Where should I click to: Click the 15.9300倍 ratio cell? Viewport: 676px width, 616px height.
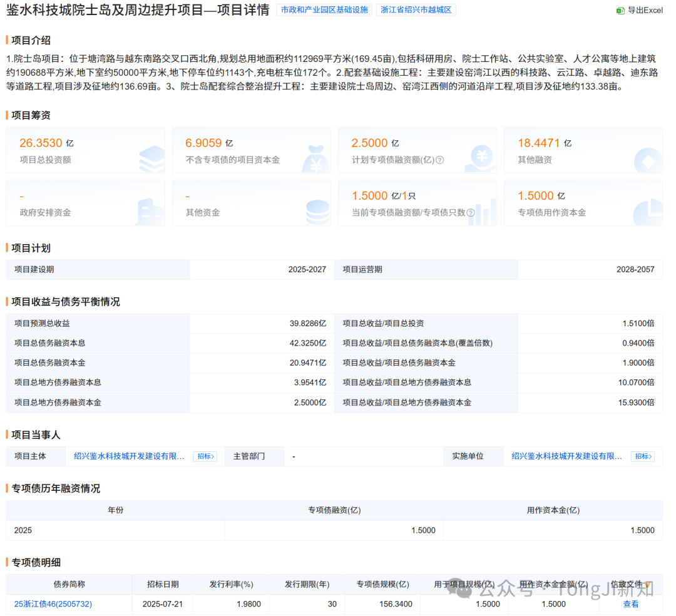tap(590, 403)
